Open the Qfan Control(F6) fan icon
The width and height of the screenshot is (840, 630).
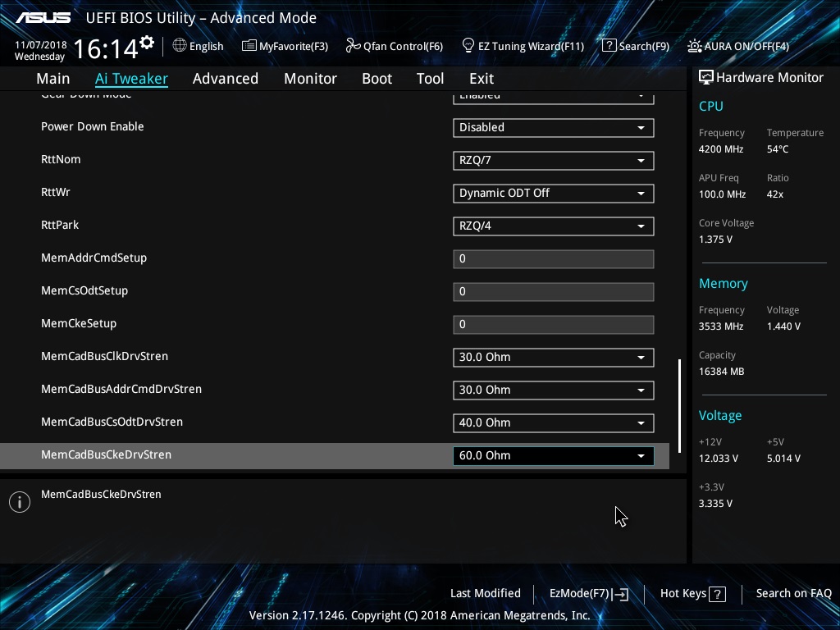coord(353,46)
